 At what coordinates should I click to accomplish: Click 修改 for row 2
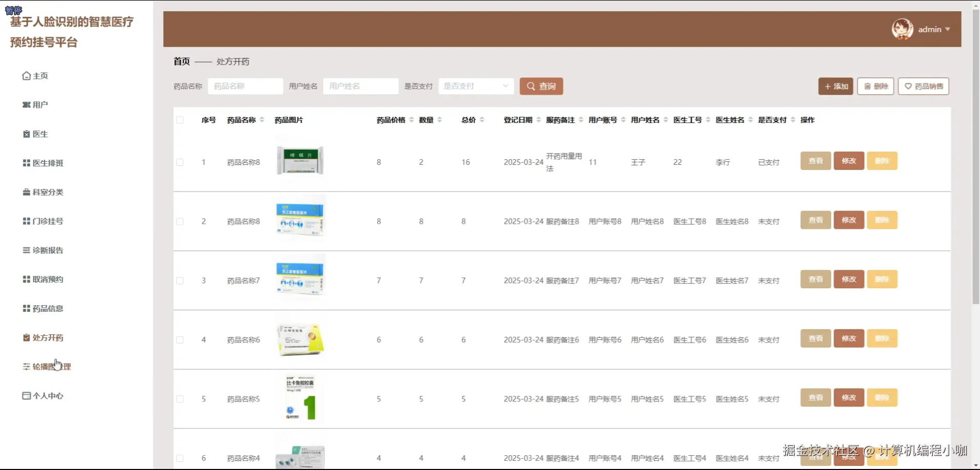tap(849, 220)
